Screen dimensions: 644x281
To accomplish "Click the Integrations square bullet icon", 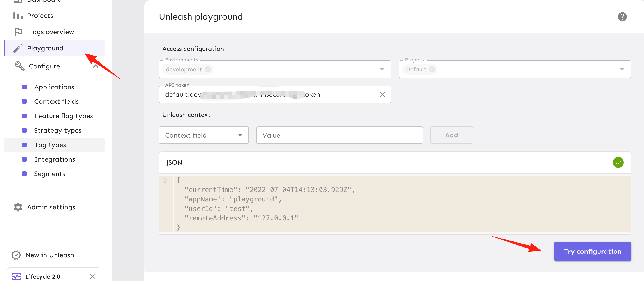I will pyautogui.click(x=24, y=159).
